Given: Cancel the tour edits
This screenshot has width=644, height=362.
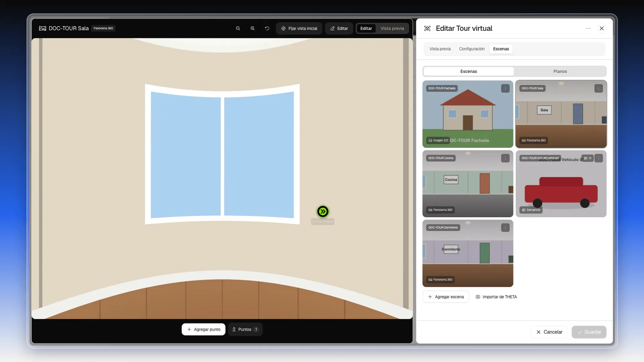Looking at the screenshot, I should (x=549, y=332).
